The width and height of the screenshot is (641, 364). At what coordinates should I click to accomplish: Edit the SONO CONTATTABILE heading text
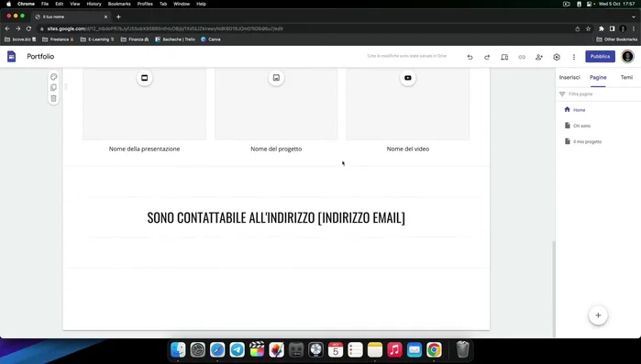click(276, 217)
